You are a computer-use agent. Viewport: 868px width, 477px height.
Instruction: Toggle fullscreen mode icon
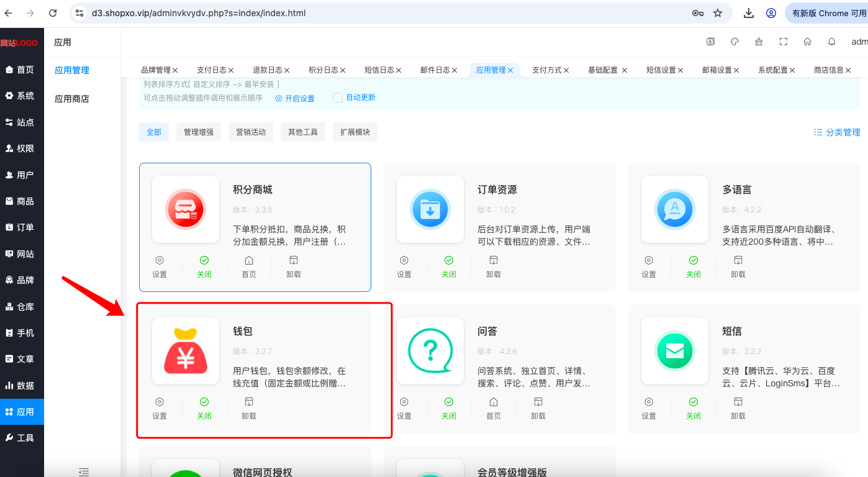tap(784, 42)
